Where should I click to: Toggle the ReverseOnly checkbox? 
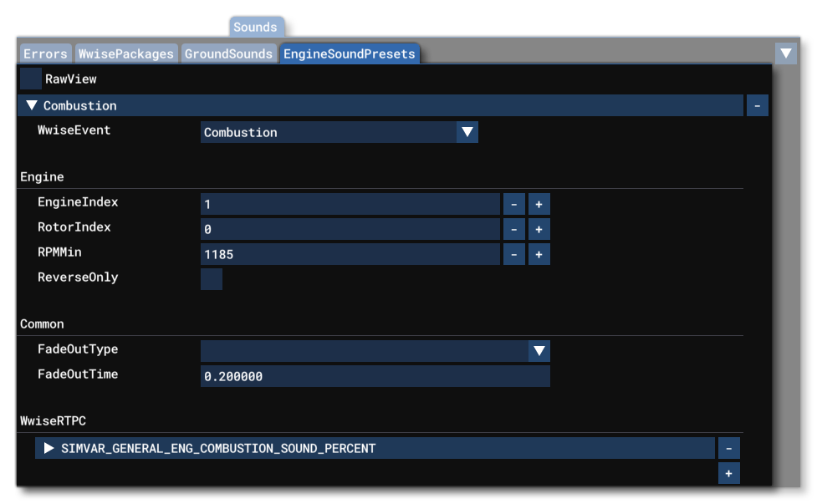pyautogui.click(x=212, y=278)
